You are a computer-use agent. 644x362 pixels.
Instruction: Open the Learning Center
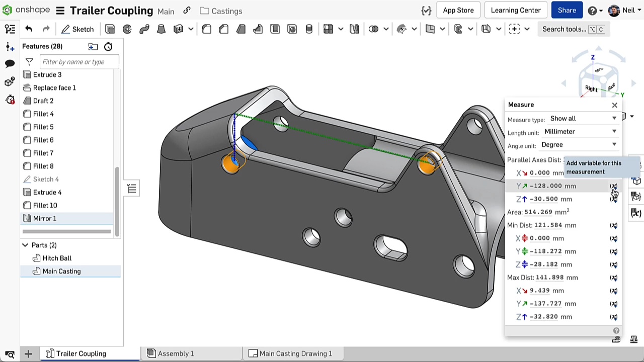515,11
